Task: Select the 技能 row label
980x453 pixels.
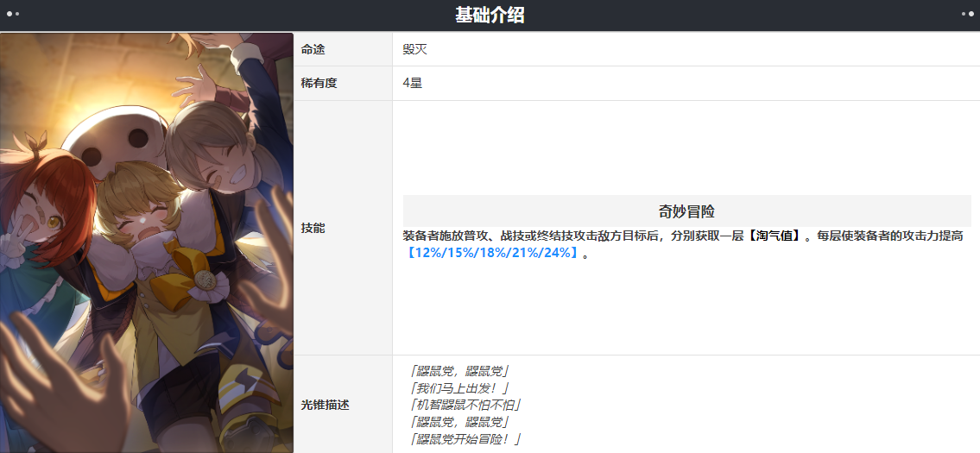Action: click(313, 228)
